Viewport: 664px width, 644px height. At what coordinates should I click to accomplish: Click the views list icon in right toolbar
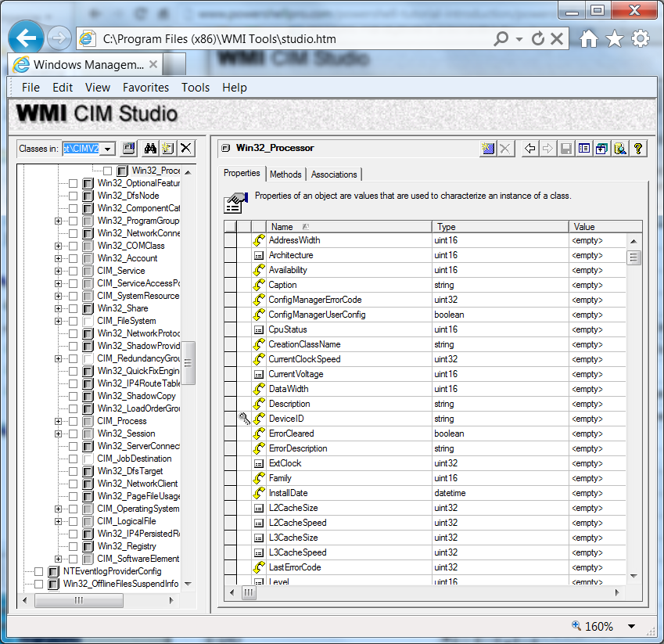[584, 149]
